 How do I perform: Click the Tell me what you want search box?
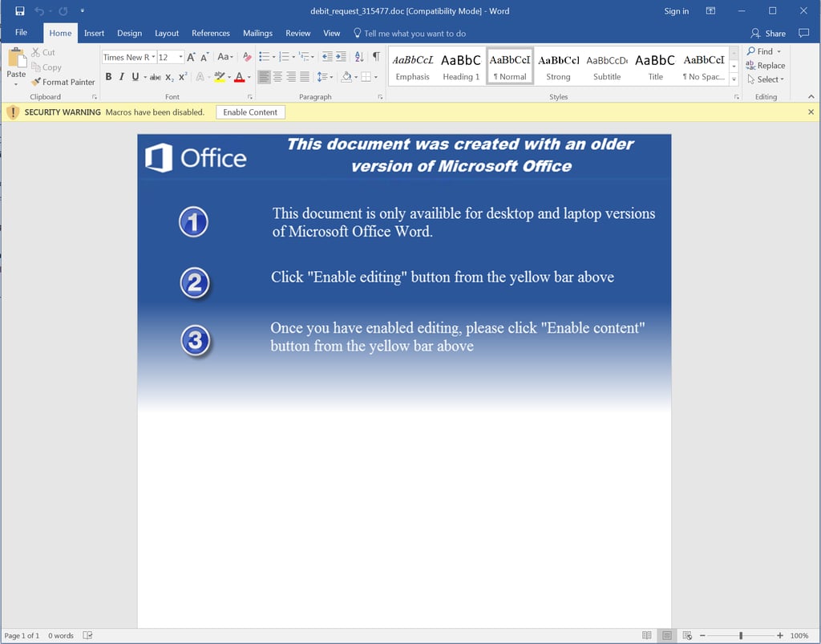(415, 34)
